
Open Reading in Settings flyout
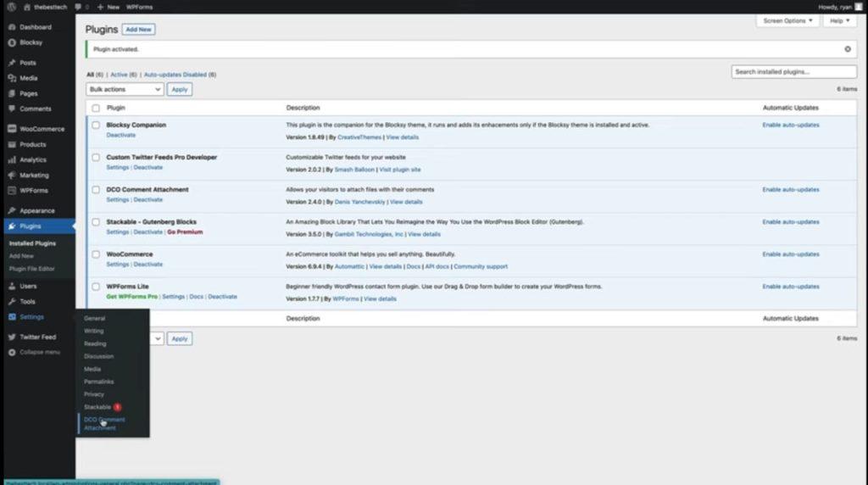tap(95, 343)
